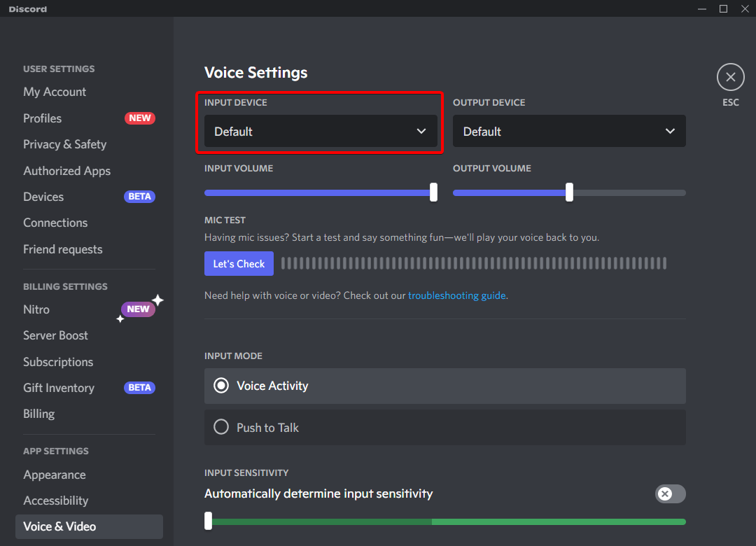Screen dimensions: 756x546
Task: Open the Connections settings page
Action: tap(55, 223)
